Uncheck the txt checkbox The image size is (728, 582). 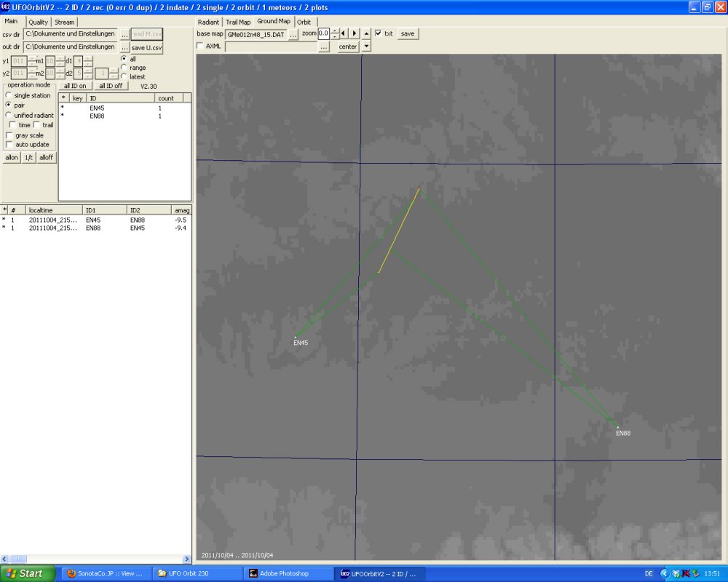click(x=379, y=33)
